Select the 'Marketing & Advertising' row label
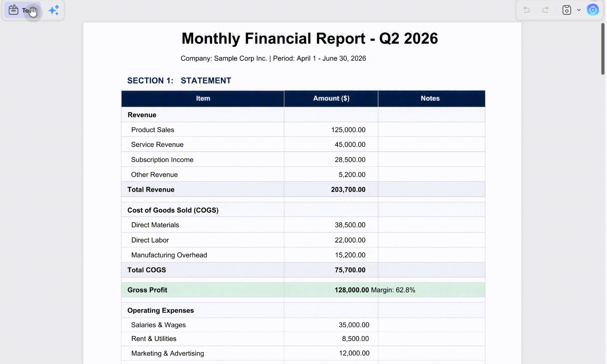This screenshot has height=364, width=607. coord(167,354)
